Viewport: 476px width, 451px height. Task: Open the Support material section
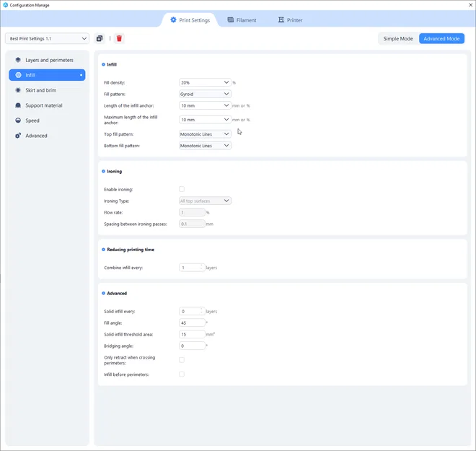[x=47, y=105]
